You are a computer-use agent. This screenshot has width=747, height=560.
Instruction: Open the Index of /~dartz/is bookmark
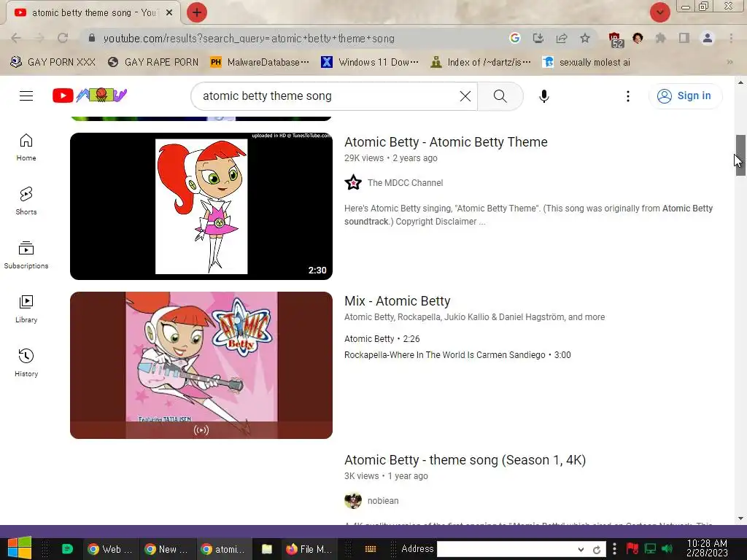tap(481, 62)
